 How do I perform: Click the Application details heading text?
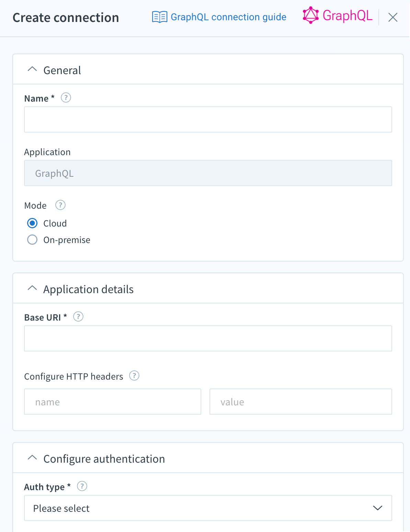pos(88,290)
